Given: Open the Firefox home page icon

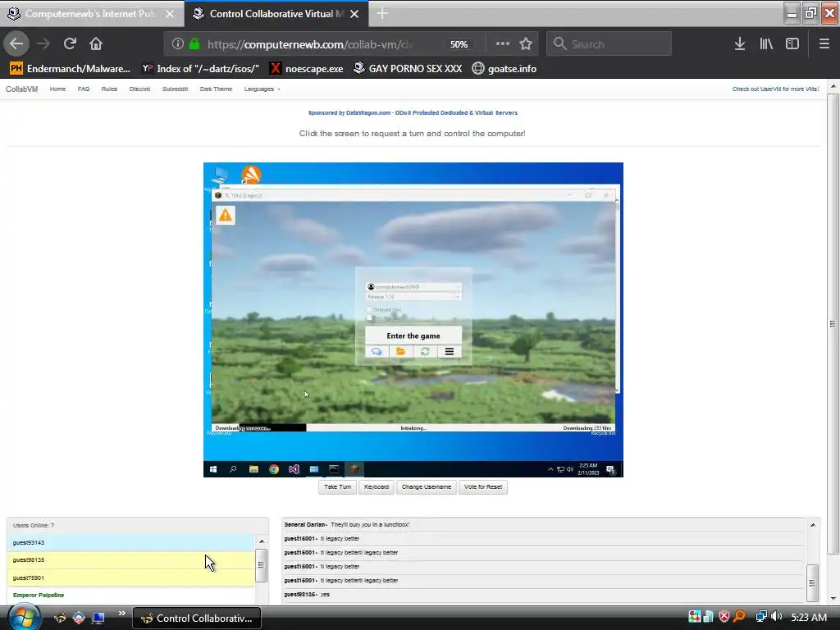Looking at the screenshot, I should pyautogui.click(x=96, y=44).
